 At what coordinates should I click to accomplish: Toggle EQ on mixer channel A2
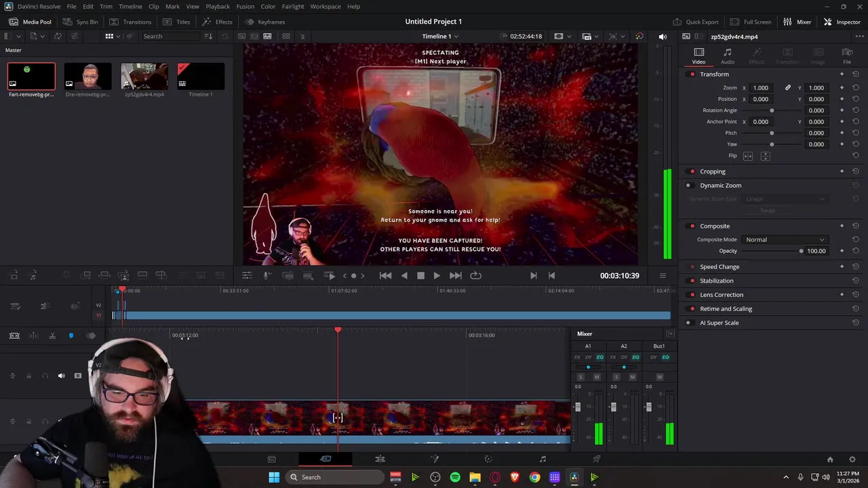pyautogui.click(x=635, y=357)
